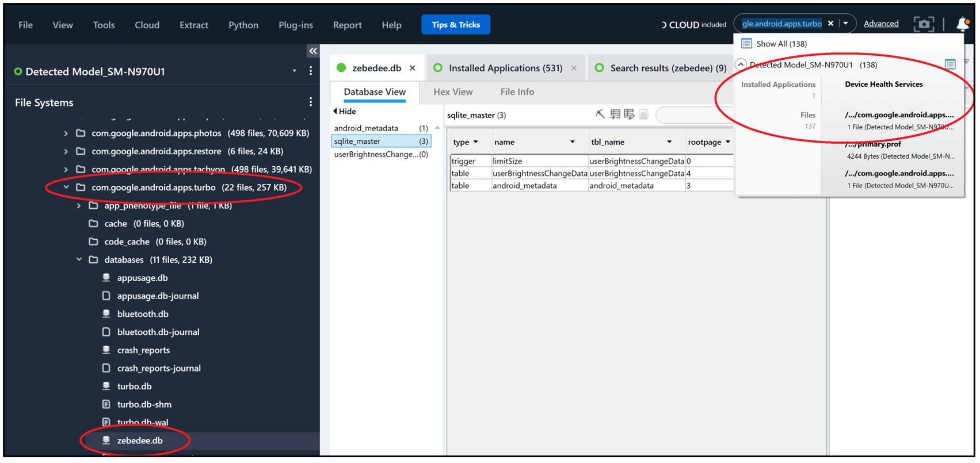Switch to the Hex View tab
The image size is (980, 463).
click(453, 92)
